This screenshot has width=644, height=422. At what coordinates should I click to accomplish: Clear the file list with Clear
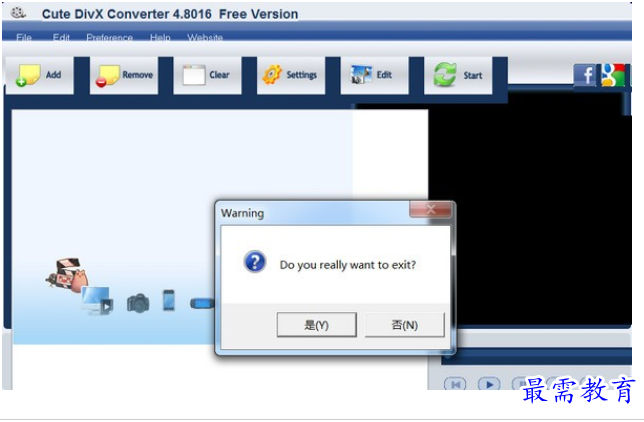207,76
